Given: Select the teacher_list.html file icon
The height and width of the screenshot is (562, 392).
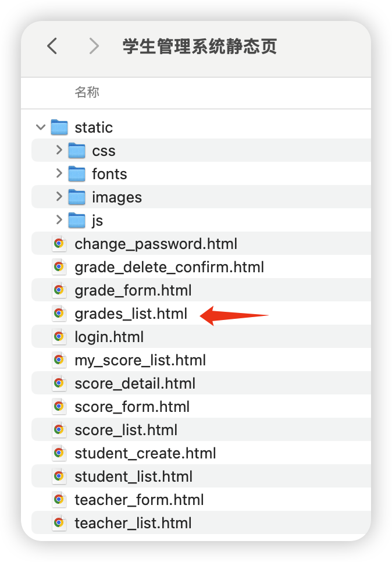Looking at the screenshot, I should click(59, 523).
